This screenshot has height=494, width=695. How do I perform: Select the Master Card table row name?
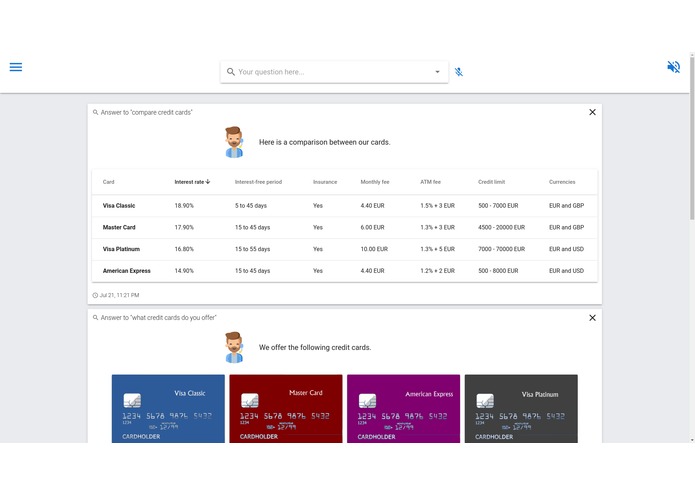[119, 227]
